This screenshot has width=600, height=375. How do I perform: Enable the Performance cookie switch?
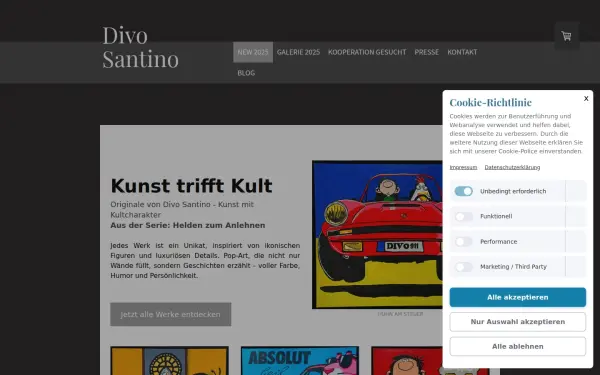point(463,242)
